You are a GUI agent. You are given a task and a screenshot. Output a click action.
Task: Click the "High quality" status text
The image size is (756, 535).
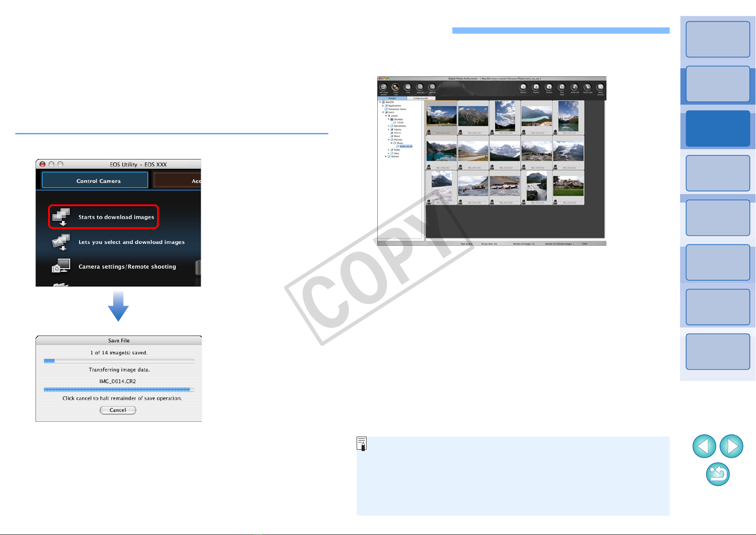tap(467, 244)
